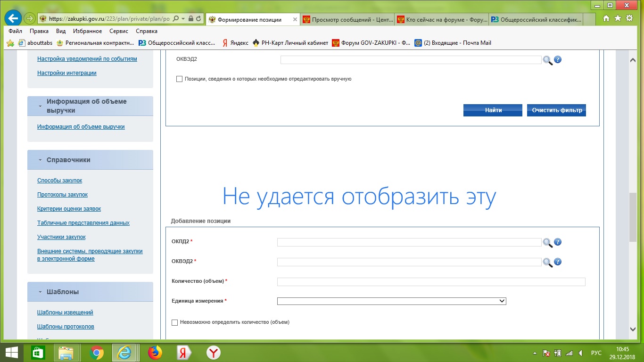644x362 pixels.
Task: Click browser back arrow button
Action: click(13, 19)
